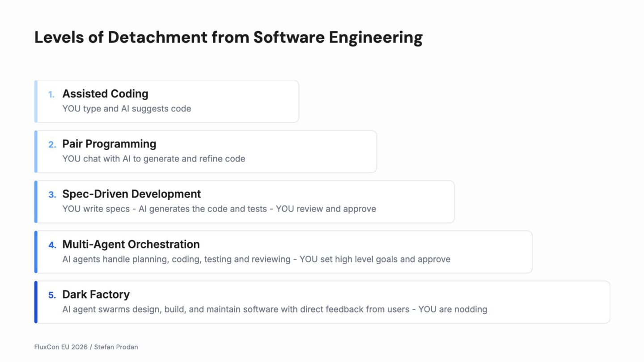Screen dimensions: 644x362
Task: Select the Assisted Coding heading
Action: 105,94
